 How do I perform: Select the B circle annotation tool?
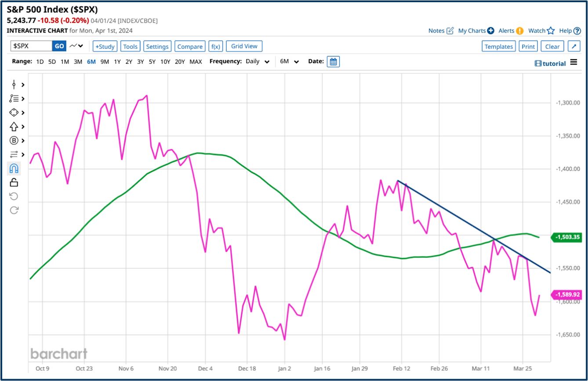[x=14, y=140]
